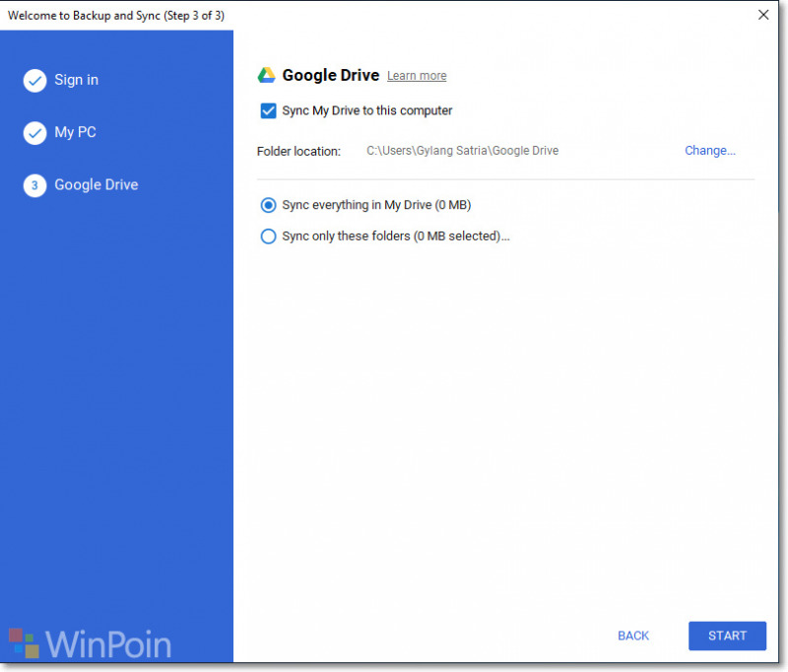The image size is (788, 672).
Task: Click Change... to pick folder location
Action: [709, 151]
